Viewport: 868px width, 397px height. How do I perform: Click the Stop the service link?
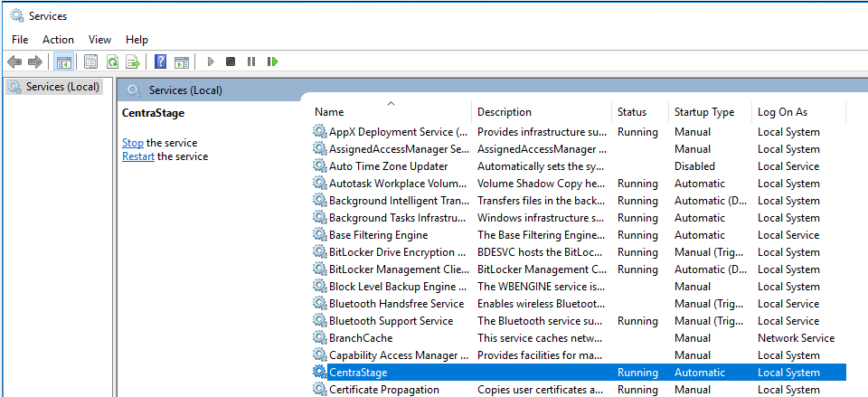point(133,143)
